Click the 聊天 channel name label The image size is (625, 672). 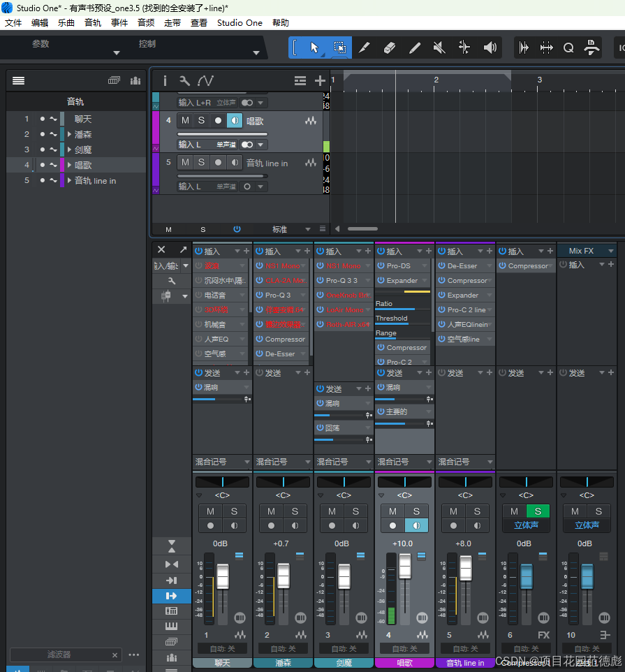tap(222, 663)
